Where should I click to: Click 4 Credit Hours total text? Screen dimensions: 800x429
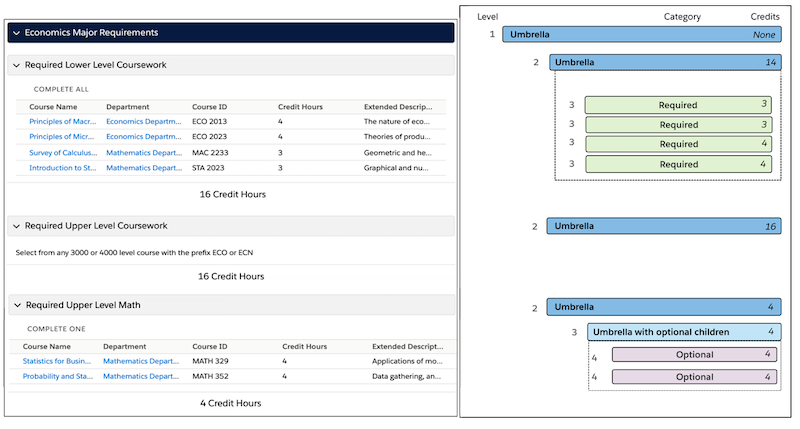231,403
